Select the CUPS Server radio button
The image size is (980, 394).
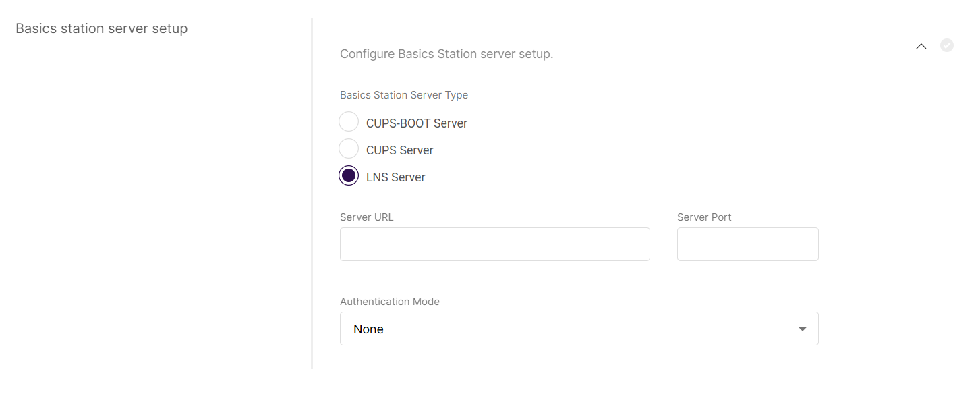(349, 148)
